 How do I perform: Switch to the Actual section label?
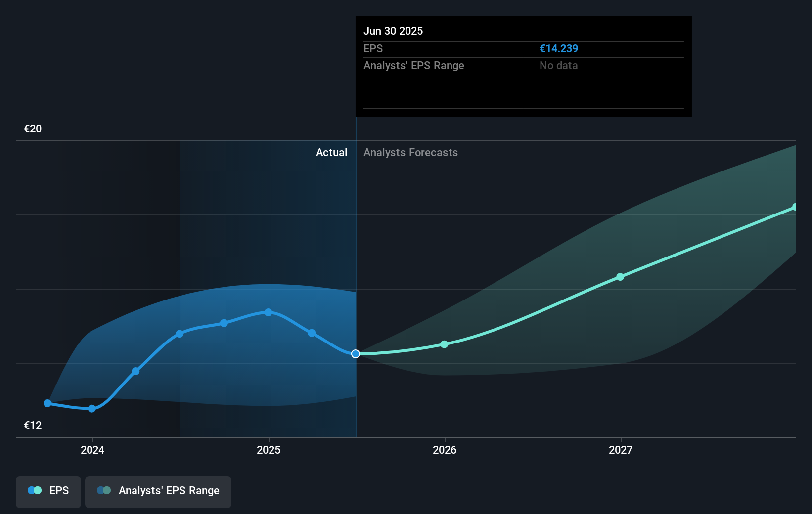[331, 152]
